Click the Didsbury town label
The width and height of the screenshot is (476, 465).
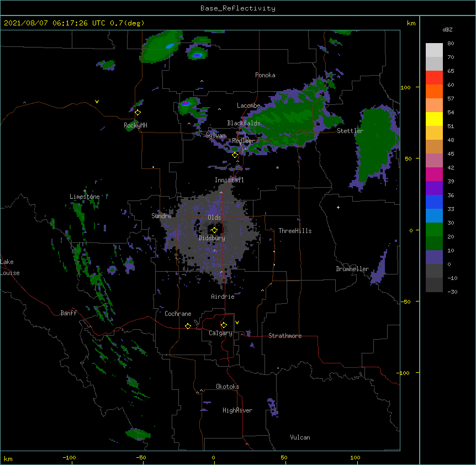point(212,238)
